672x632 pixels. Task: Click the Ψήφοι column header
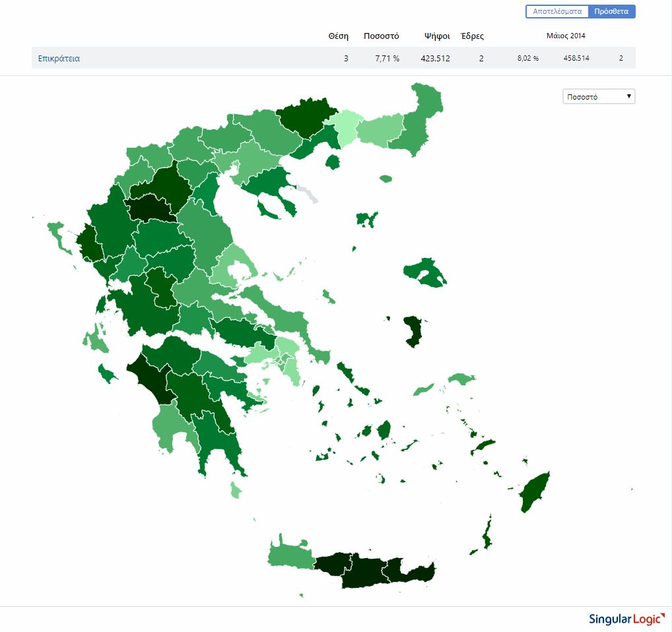point(437,36)
